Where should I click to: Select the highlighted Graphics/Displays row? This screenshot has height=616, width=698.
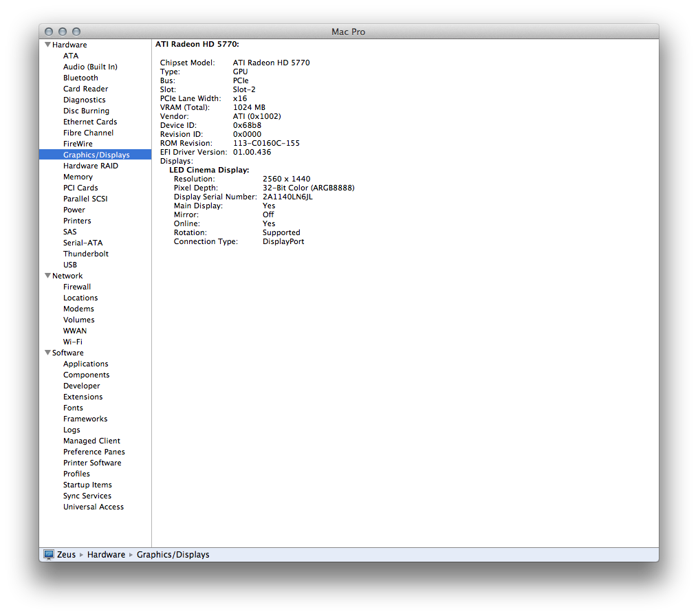pyautogui.click(x=96, y=155)
